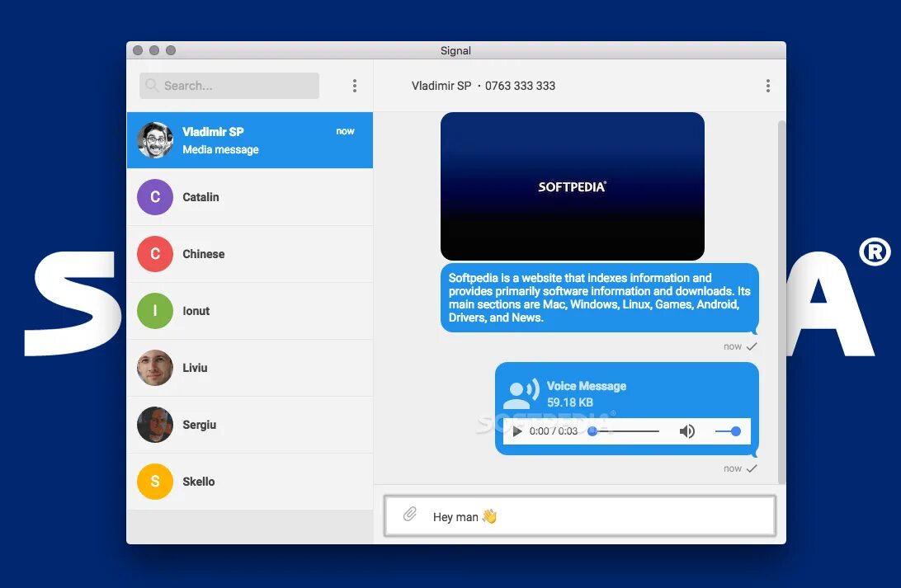Open the Catalin conversation
The width and height of the screenshot is (901, 588).
click(250, 197)
